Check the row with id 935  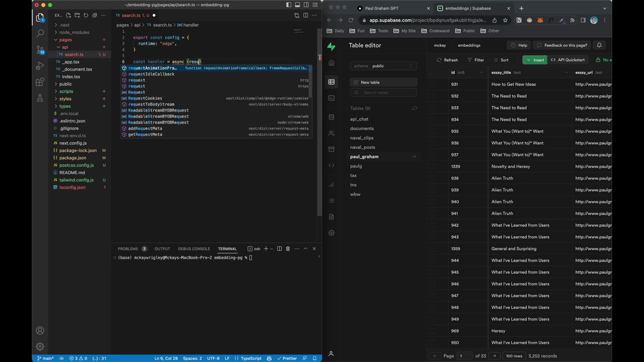[x=432, y=131]
